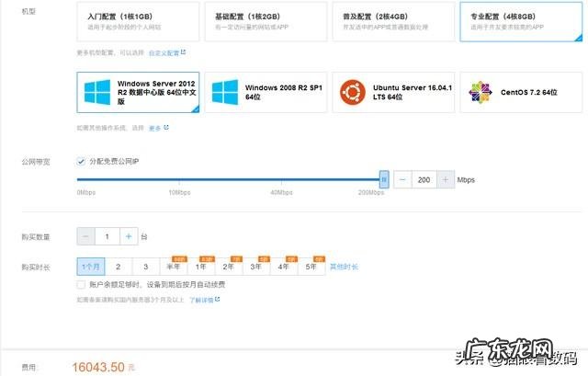Enable the auto-renew on expiry checkbox

(x=81, y=284)
